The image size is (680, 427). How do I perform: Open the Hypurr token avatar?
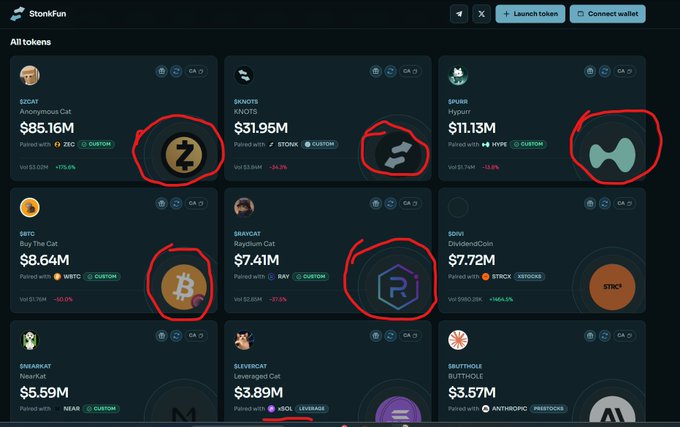click(x=458, y=75)
